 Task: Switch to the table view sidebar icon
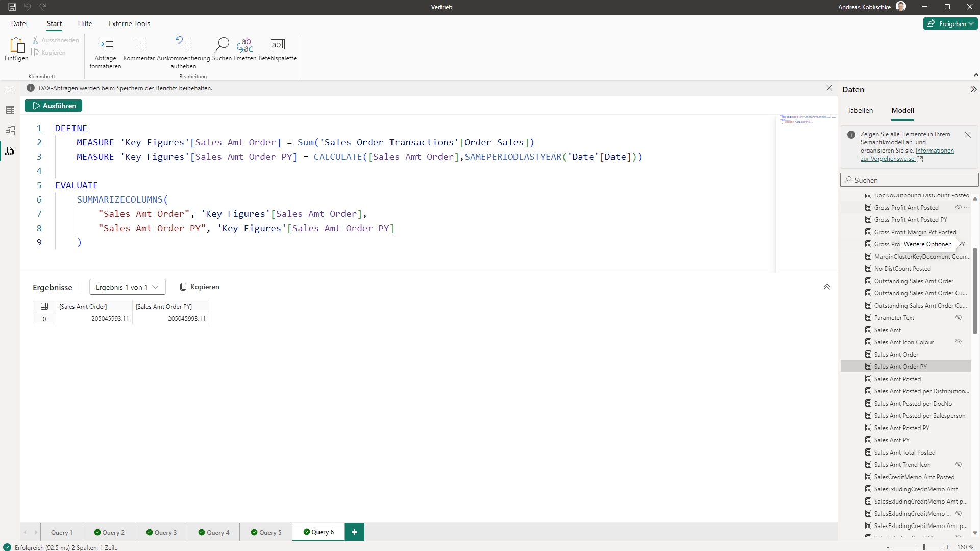(x=10, y=110)
